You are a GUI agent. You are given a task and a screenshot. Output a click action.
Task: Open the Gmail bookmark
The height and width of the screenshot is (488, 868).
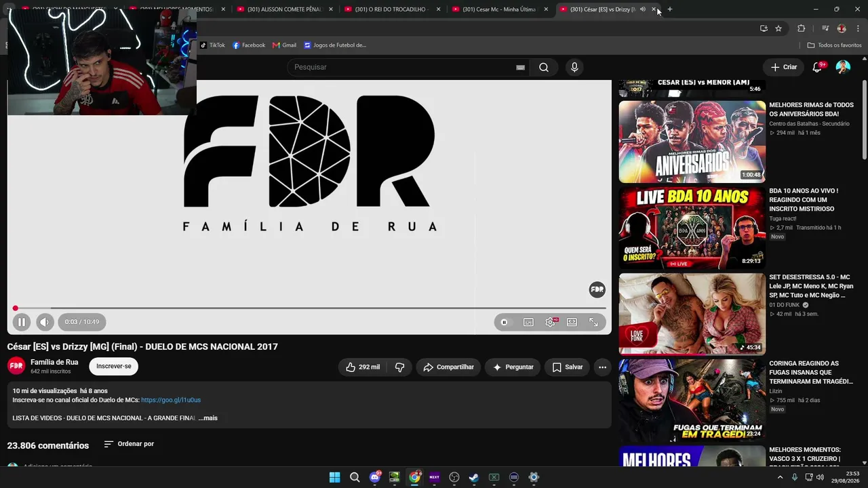(x=285, y=45)
